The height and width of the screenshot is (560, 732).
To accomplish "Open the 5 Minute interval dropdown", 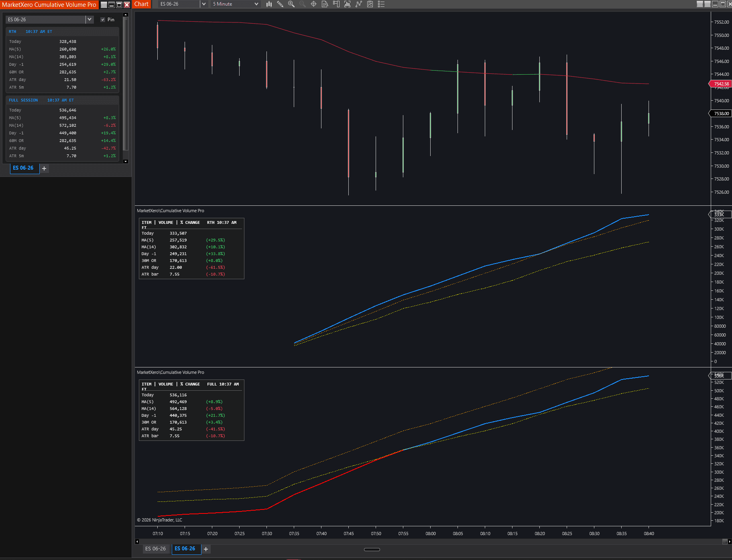I will pos(236,4).
